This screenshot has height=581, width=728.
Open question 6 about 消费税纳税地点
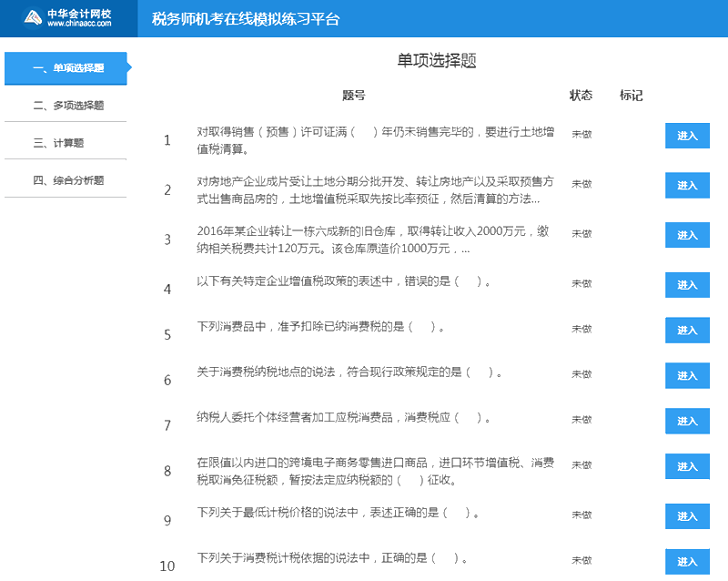[x=687, y=374]
